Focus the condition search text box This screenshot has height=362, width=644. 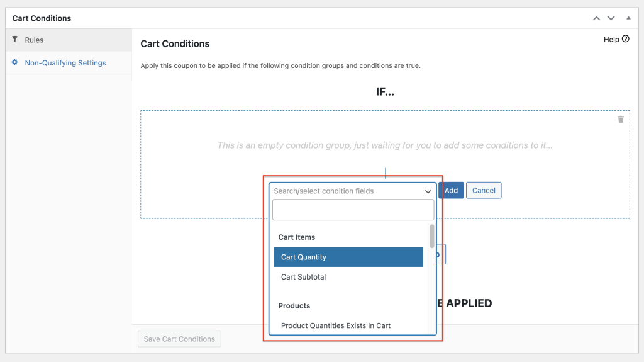353,210
